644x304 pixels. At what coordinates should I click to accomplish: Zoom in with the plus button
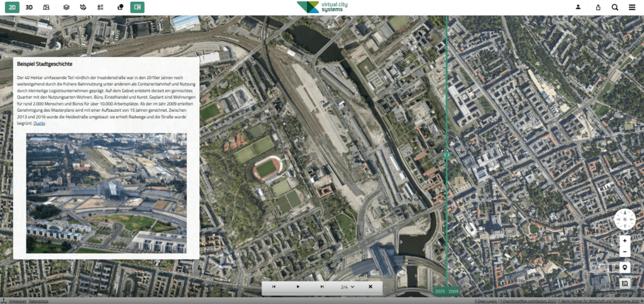625,241
